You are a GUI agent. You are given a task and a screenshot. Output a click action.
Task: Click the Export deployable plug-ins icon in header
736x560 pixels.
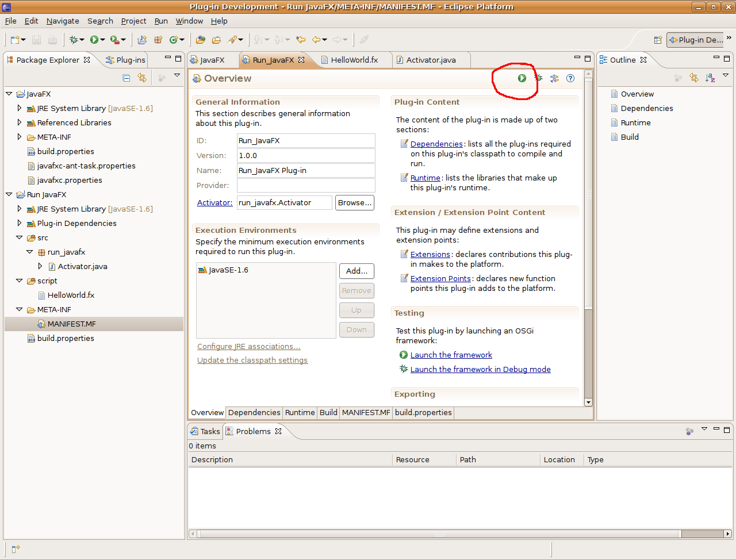point(554,78)
